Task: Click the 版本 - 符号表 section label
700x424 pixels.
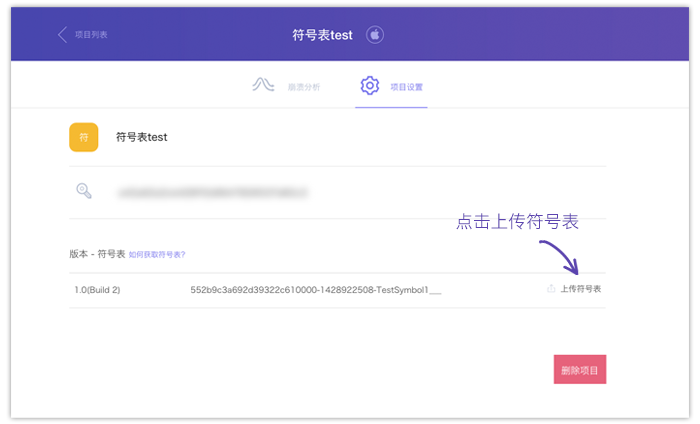Action: click(x=97, y=254)
